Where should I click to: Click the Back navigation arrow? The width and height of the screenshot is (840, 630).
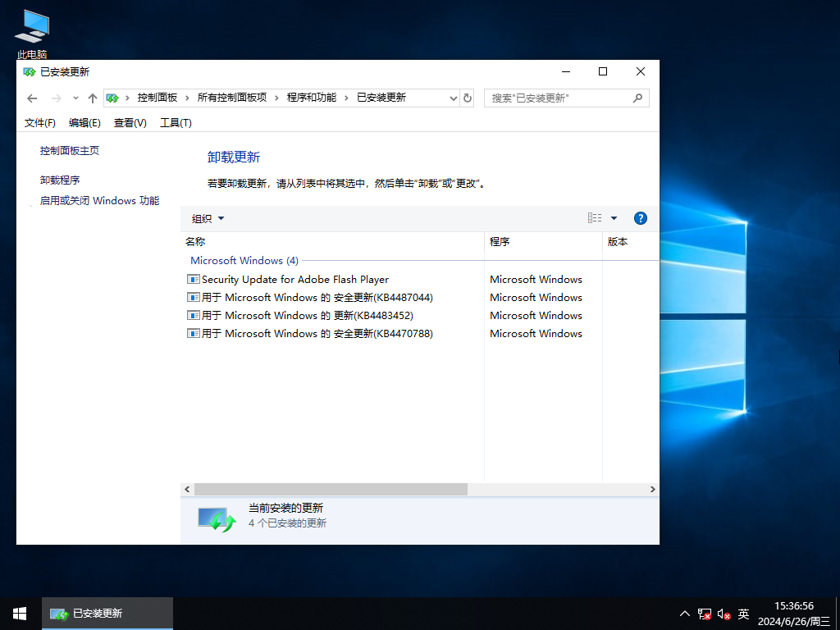(31, 98)
